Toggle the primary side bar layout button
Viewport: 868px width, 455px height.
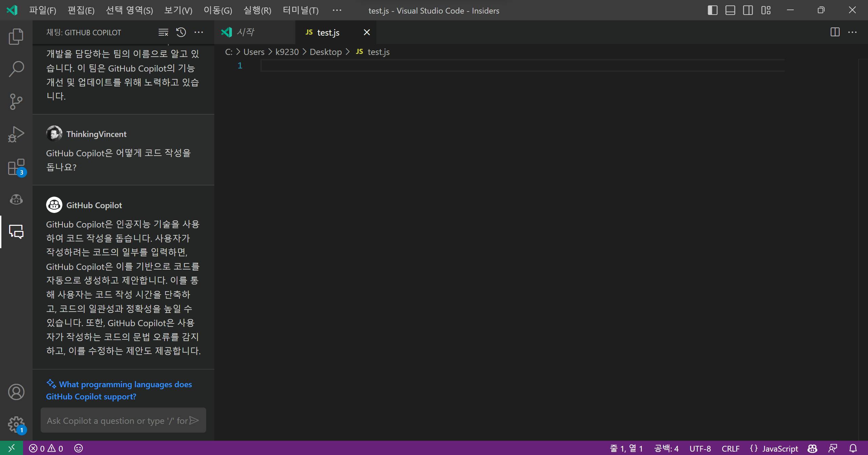coord(712,10)
